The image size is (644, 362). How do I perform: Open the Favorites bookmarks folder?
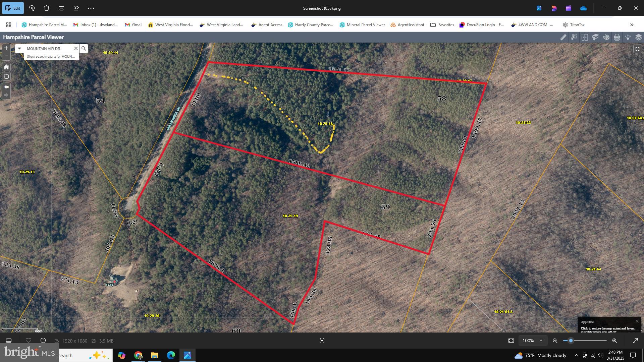[442, 25]
